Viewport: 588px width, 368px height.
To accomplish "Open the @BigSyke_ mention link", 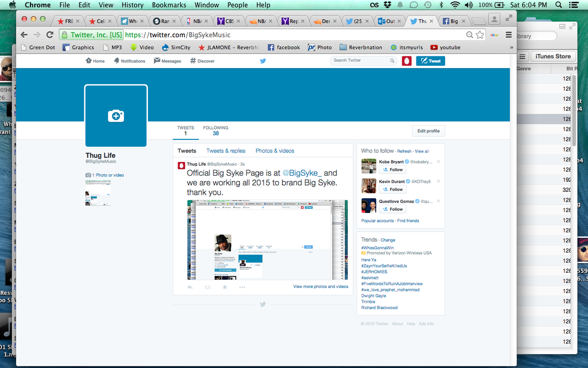I will point(302,173).
